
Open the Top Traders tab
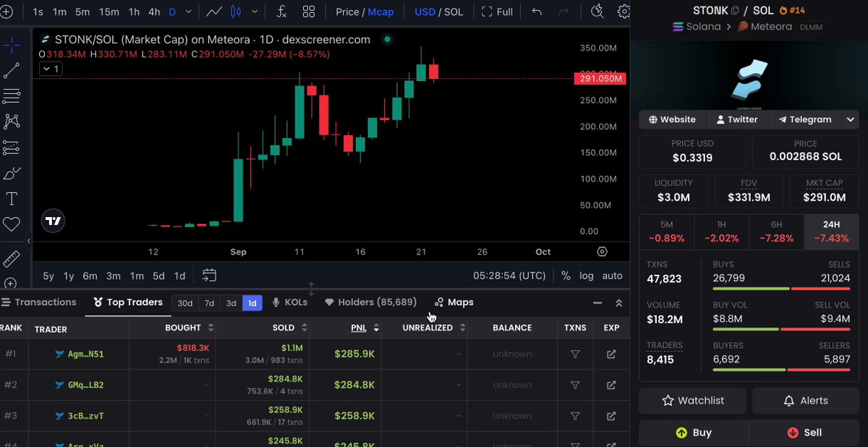click(128, 302)
